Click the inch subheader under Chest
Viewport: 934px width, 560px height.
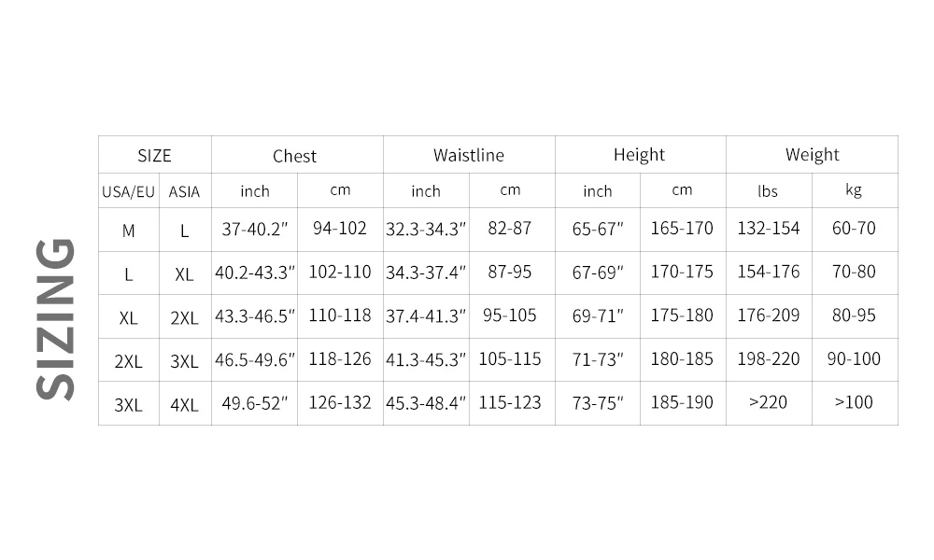pyautogui.click(x=254, y=191)
